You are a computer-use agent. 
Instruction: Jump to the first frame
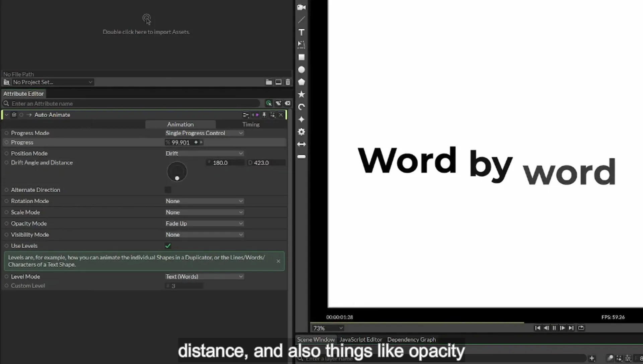pyautogui.click(x=538, y=328)
